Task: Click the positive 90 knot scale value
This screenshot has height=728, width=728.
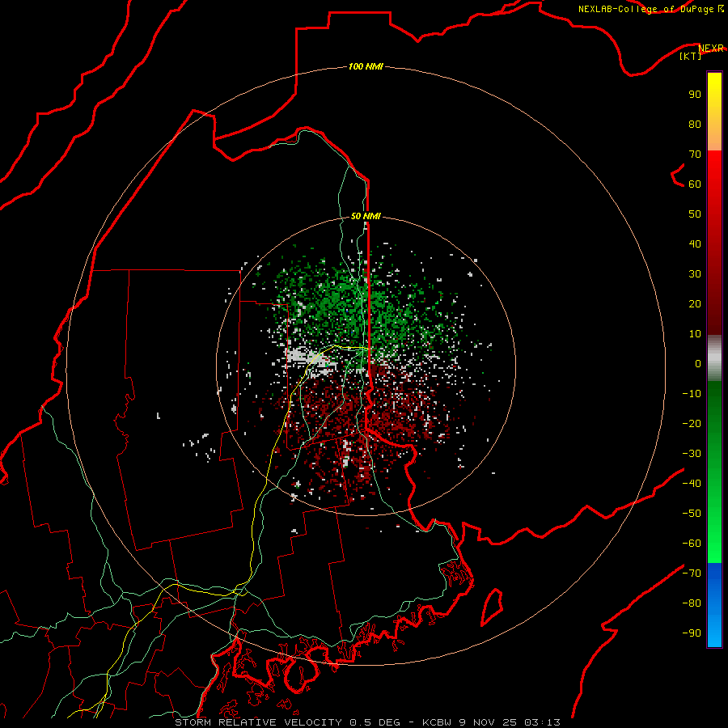Action: (x=695, y=95)
